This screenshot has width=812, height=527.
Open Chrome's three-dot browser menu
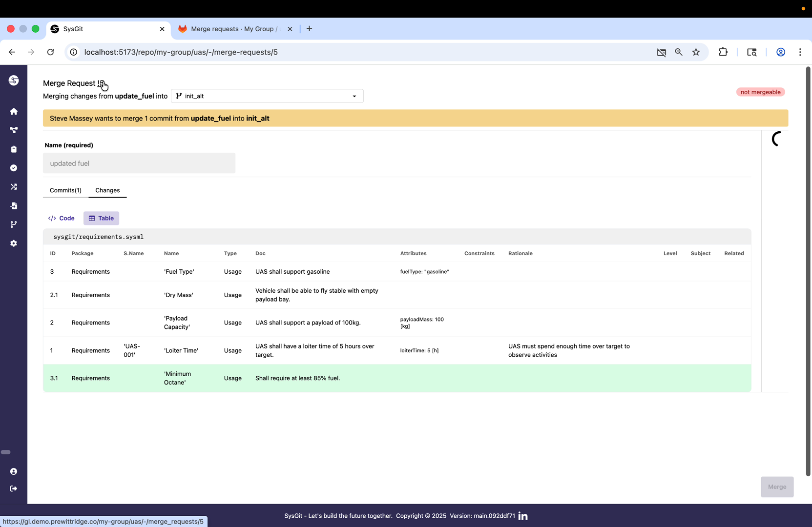tap(800, 52)
